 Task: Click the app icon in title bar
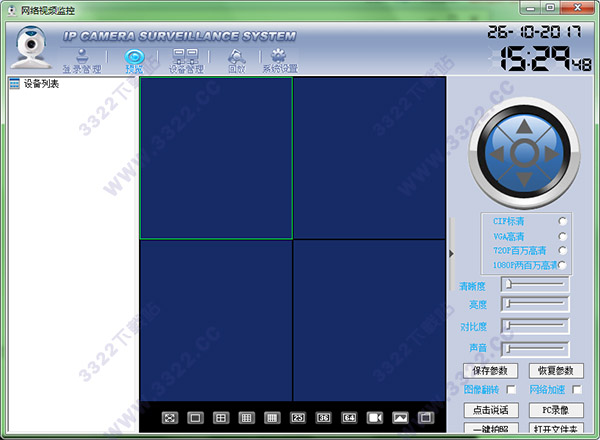tap(12, 10)
